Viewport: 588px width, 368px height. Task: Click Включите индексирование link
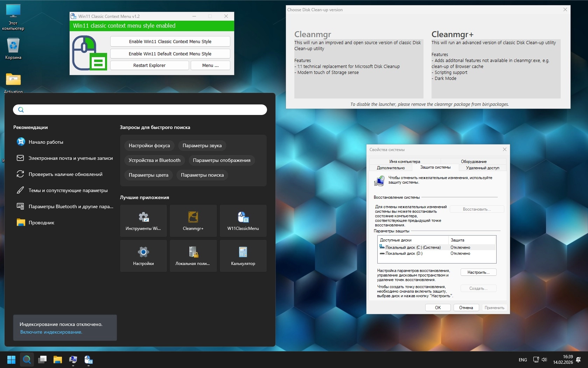(51, 332)
